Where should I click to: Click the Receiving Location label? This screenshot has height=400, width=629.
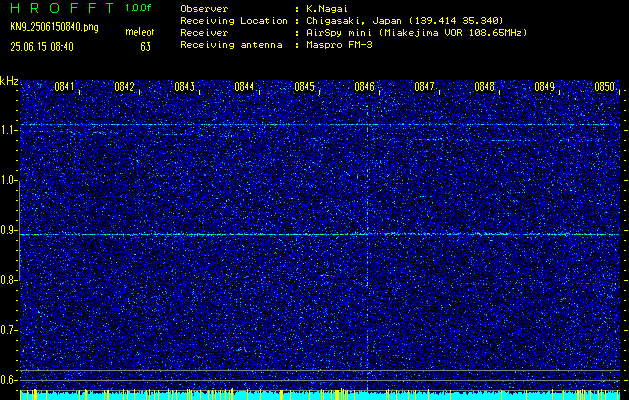coord(234,21)
